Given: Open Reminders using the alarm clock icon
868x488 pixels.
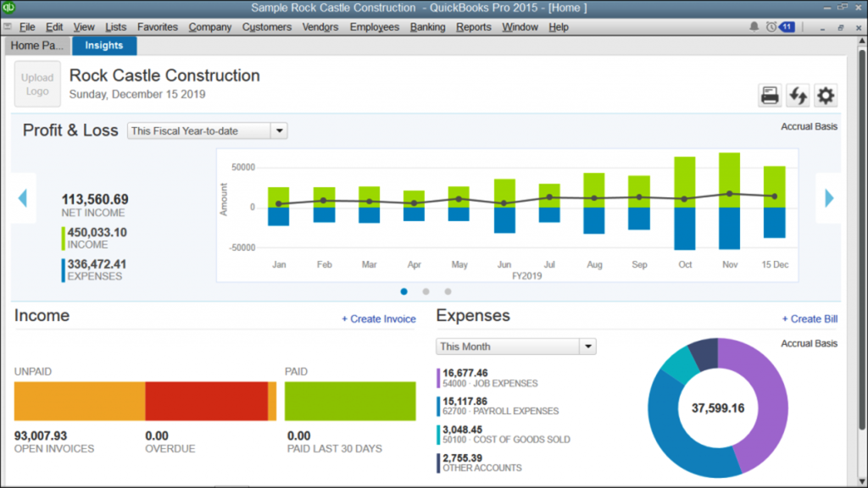Looking at the screenshot, I should tap(771, 26).
